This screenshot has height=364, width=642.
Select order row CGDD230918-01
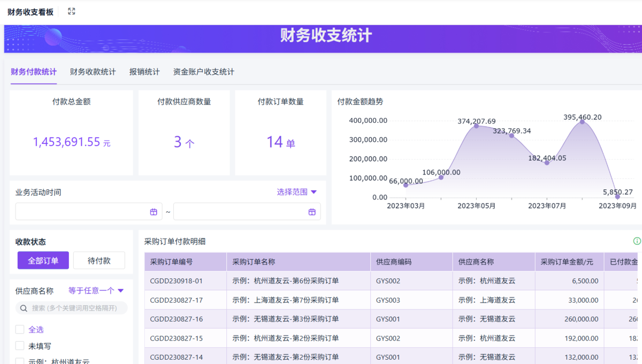(176, 281)
